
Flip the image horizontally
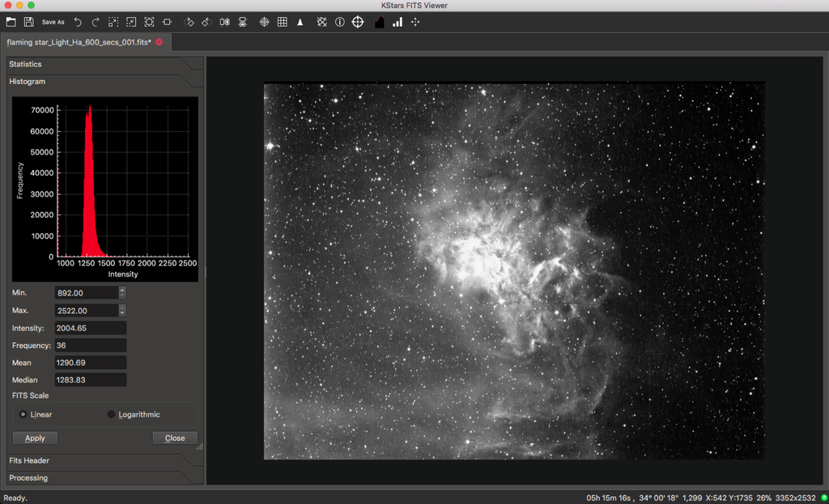(x=225, y=22)
